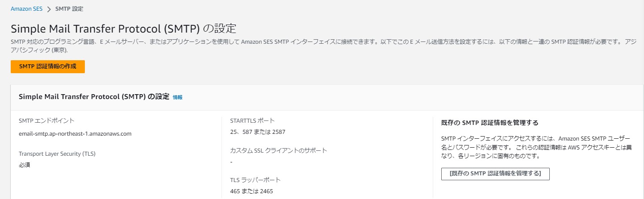Select the email-smtp.ap-northeast-1.amazonaws.com endpoint value
644x199 pixels.
[x=75, y=133]
